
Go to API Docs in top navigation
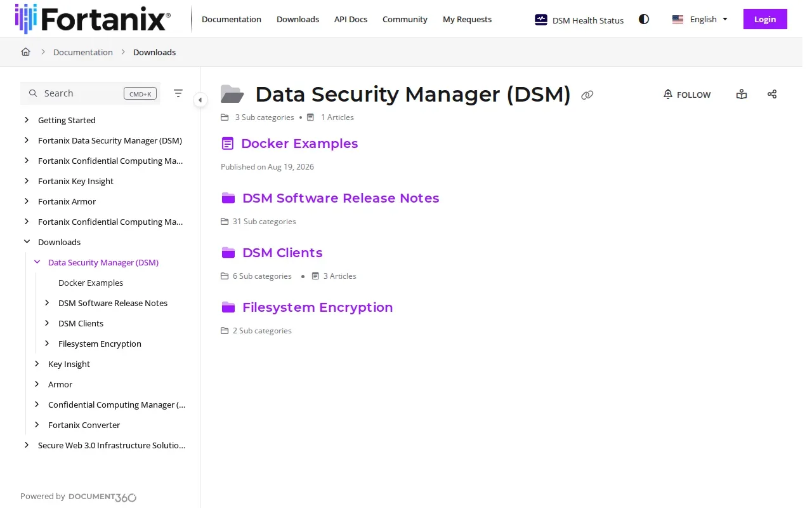click(351, 20)
